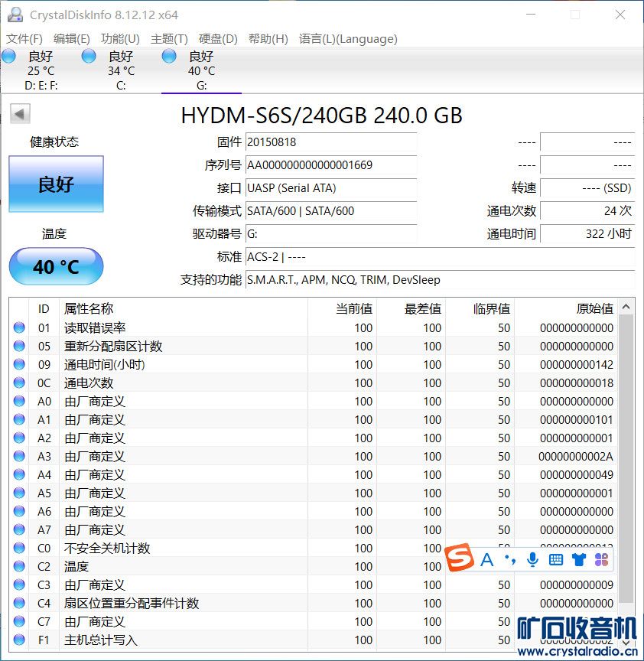
Task: Click the power-on count field 24 次
Action: click(587, 211)
